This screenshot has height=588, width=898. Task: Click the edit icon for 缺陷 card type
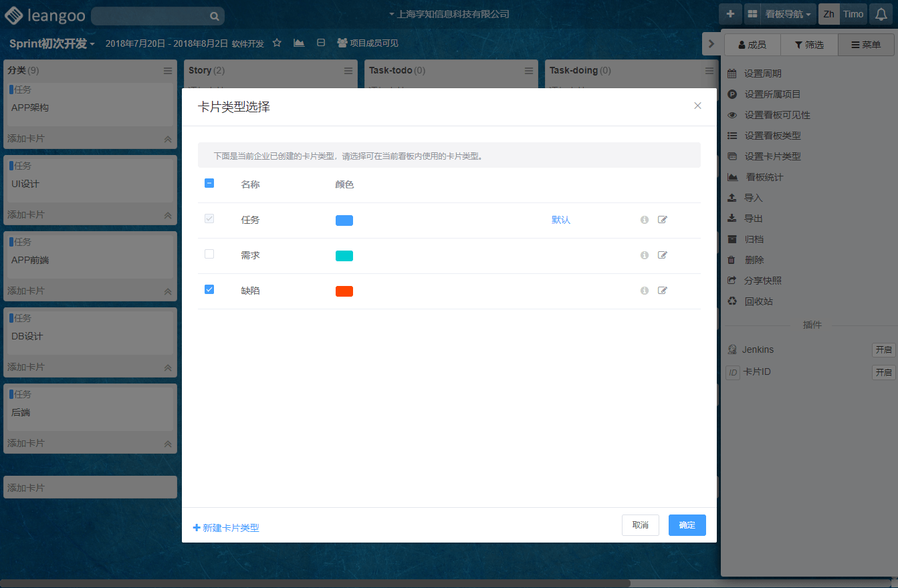click(x=662, y=291)
